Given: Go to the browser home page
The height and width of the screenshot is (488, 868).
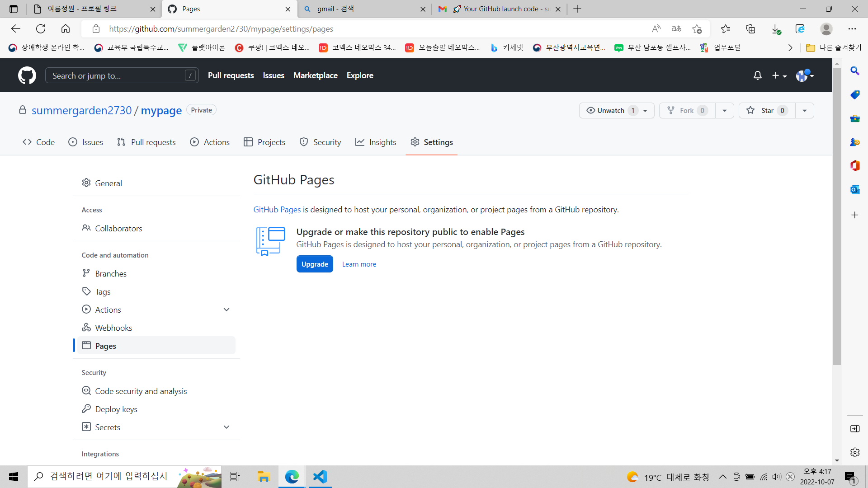Looking at the screenshot, I should [66, 29].
